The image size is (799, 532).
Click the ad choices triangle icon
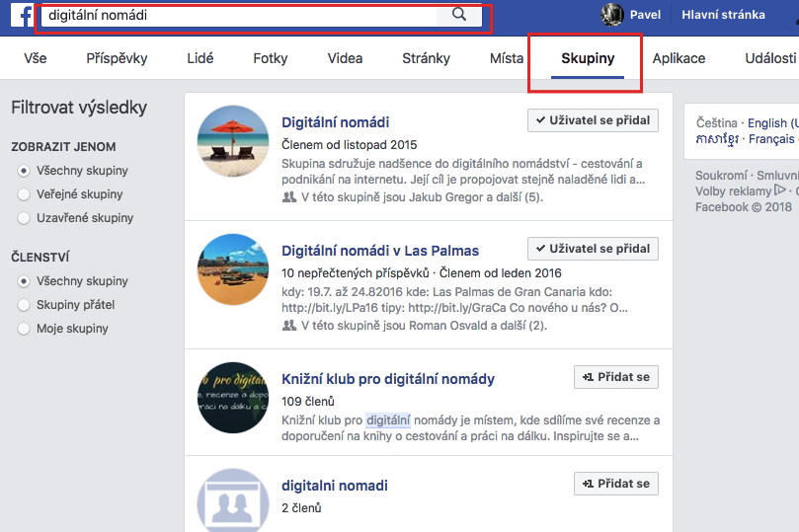pos(779,190)
